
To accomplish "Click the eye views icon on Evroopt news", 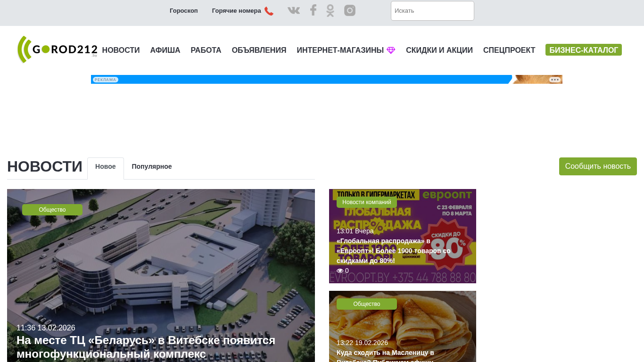I will coord(340,271).
